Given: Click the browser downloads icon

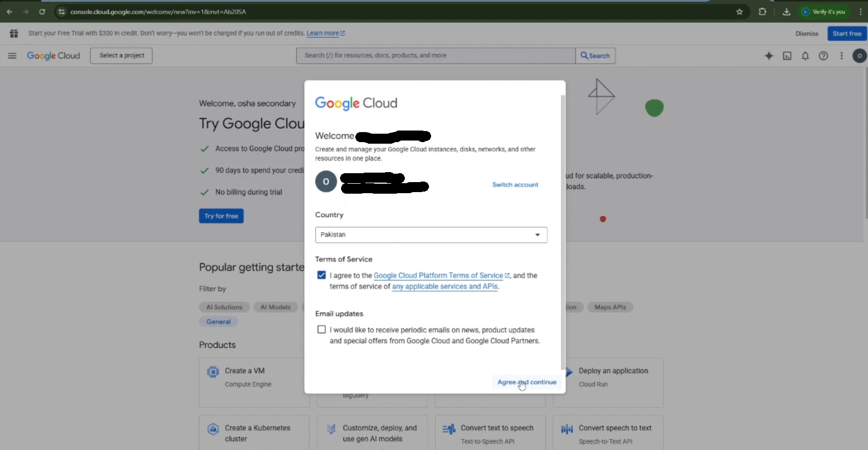Looking at the screenshot, I should [x=786, y=12].
